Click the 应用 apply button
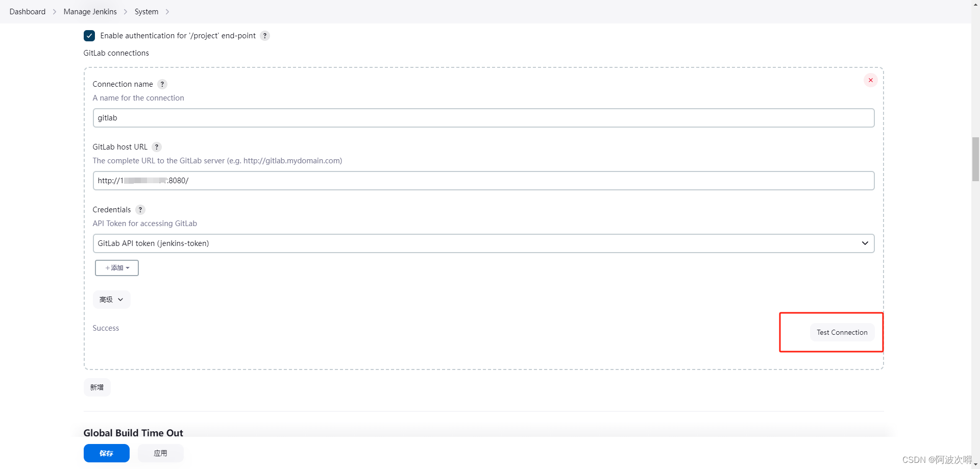The width and height of the screenshot is (980, 469). 160,453
